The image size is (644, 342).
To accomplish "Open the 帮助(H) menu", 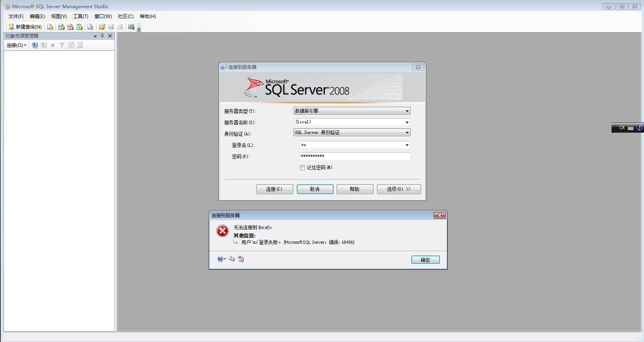I will coord(148,16).
